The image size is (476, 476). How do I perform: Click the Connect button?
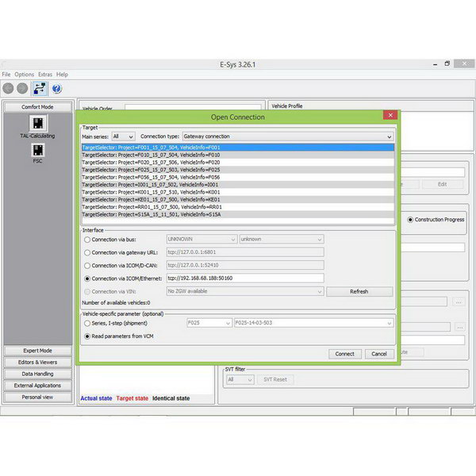(x=345, y=354)
